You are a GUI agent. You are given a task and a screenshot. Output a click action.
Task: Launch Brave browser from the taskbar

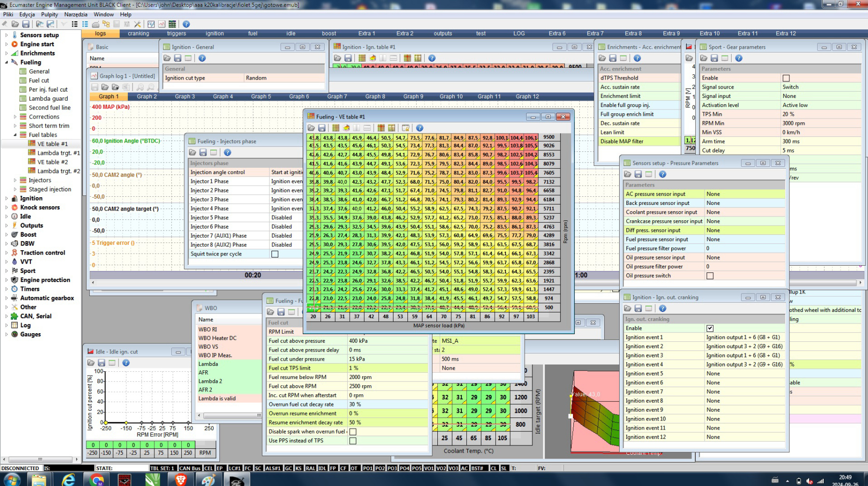180,480
